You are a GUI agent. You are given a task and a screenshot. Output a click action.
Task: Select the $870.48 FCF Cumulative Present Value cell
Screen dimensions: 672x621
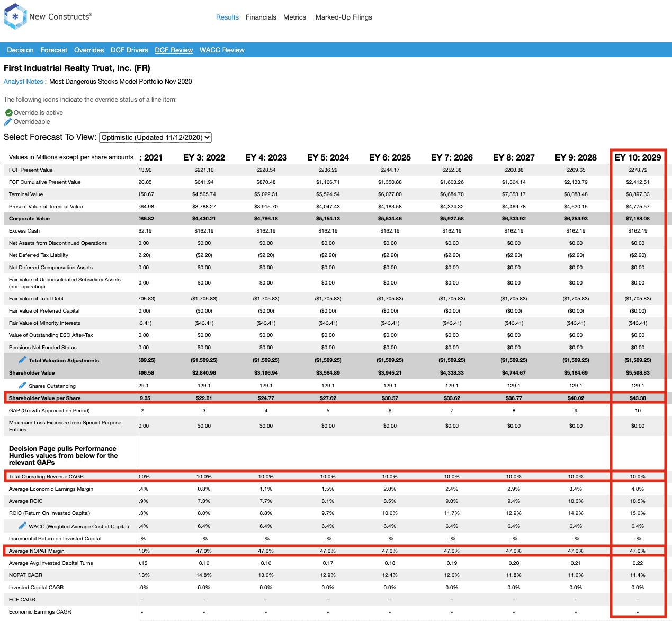[266, 182]
